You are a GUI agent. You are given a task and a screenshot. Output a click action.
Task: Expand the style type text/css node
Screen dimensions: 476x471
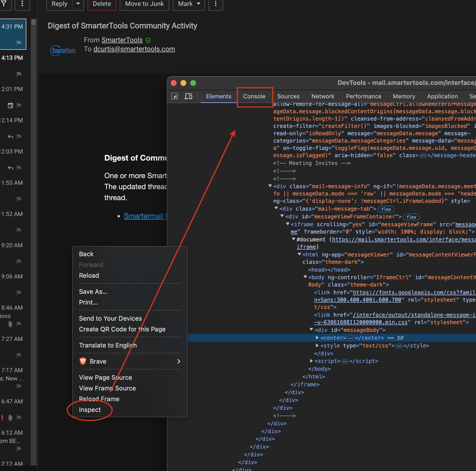317,346
